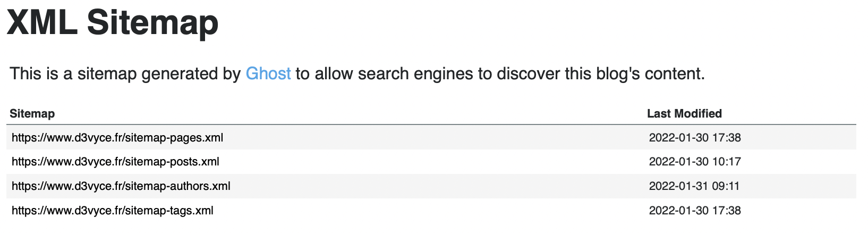Click the word XML in the heading

[41, 22]
